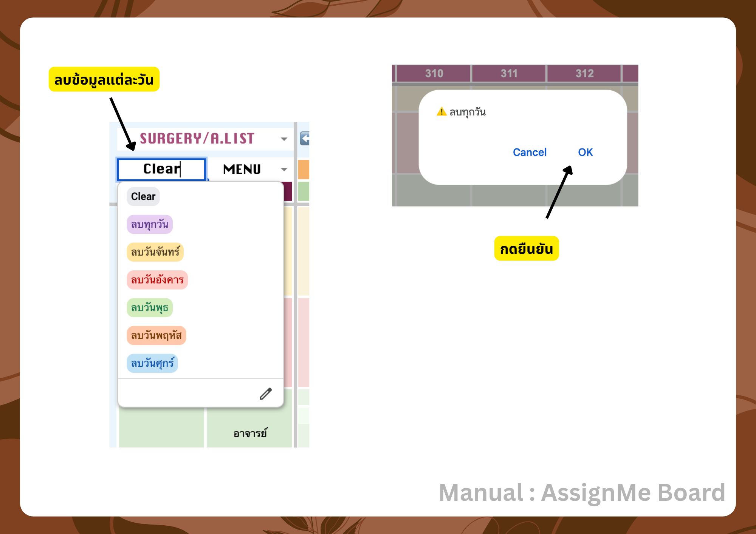Click the Clear input cell
Screen dimensions: 756x534
162,169
